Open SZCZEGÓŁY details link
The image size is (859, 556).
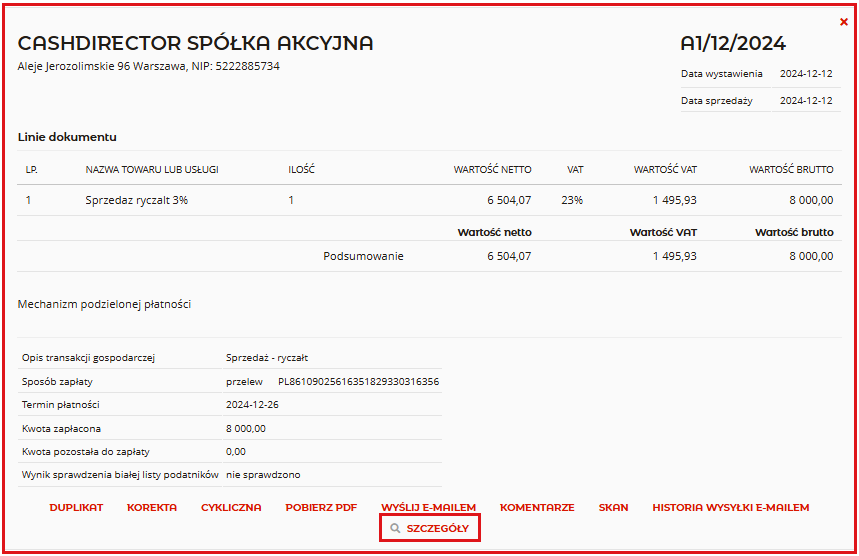pyautogui.click(x=437, y=528)
